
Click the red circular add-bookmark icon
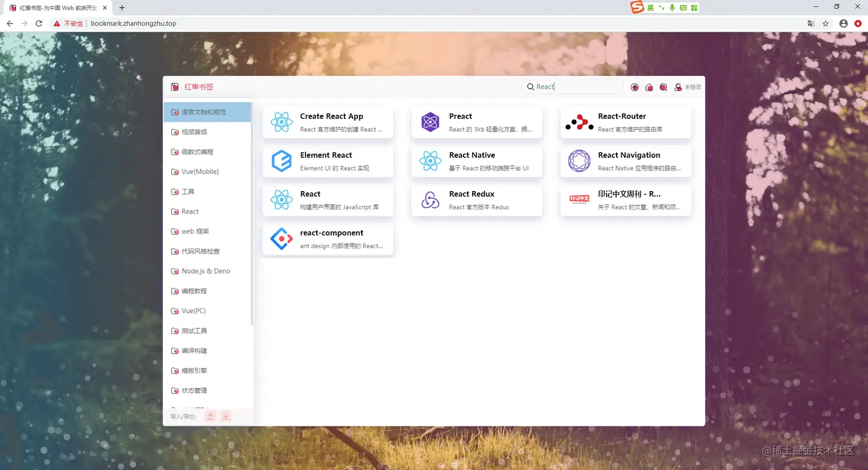tap(634, 87)
